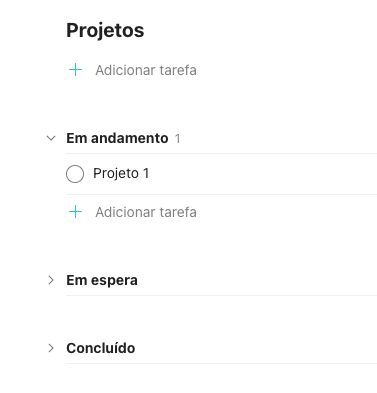The height and width of the screenshot is (393, 377).
Task: Click the plus icon under Projeto 1
Action: pos(75,212)
